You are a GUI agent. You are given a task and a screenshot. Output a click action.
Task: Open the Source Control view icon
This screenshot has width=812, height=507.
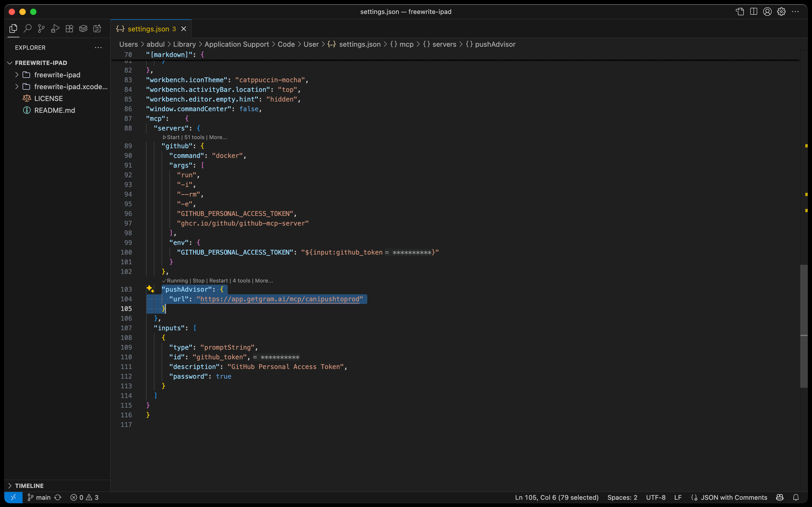point(41,29)
